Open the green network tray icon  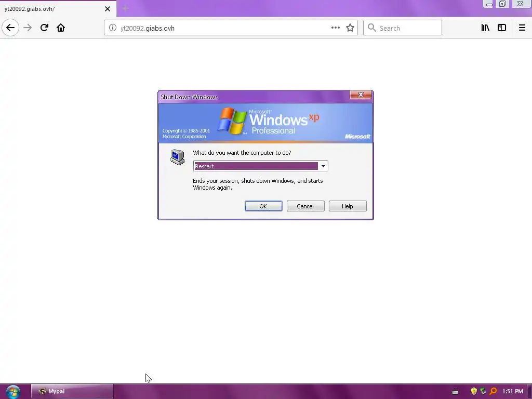[483, 391]
